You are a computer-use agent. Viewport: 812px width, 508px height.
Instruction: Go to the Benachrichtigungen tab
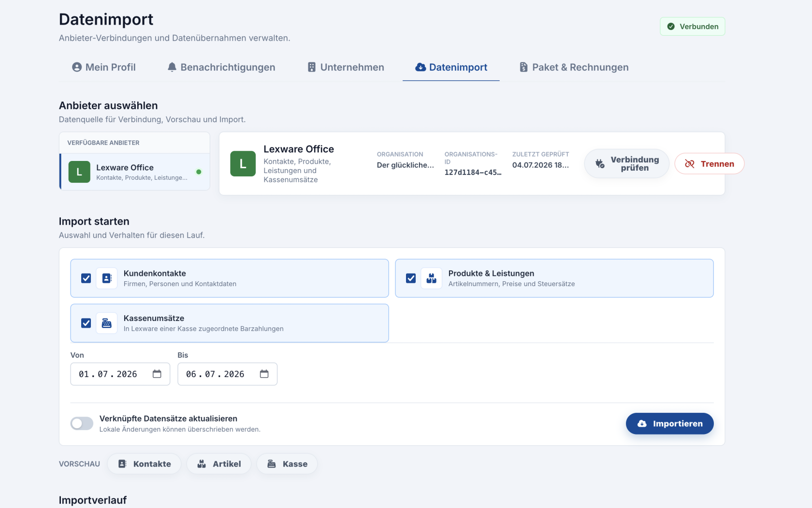221,67
